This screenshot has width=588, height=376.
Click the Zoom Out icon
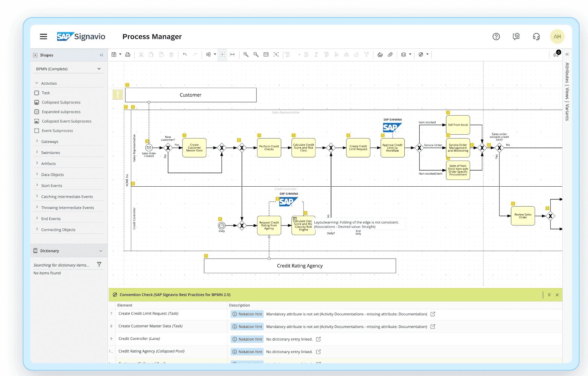pos(256,55)
